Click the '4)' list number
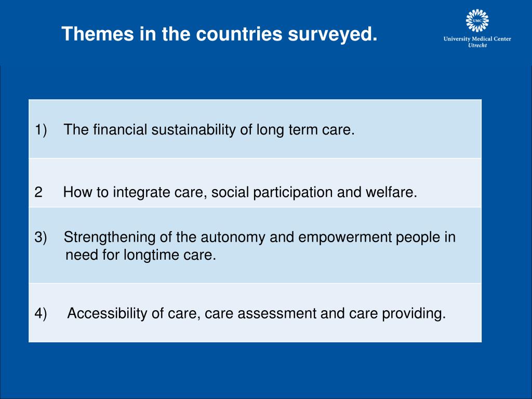The width and height of the screenshot is (532, 399). [41, 313]
